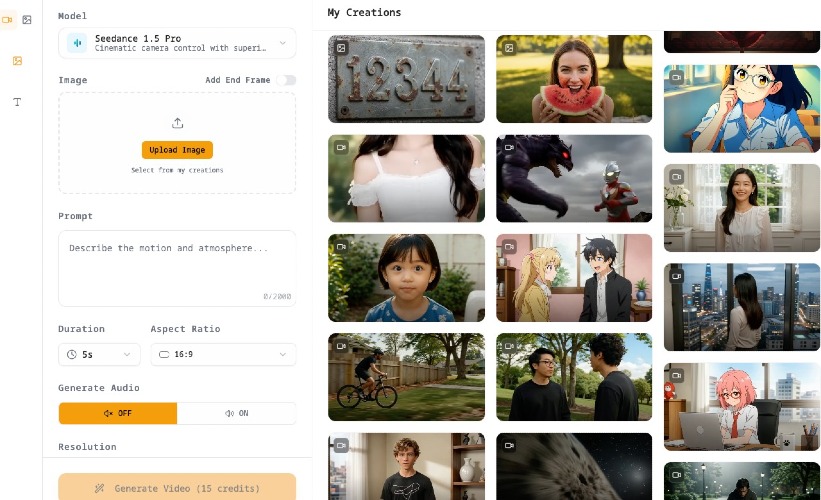This screenshot has height=500, width=821.
Task: Click the image badge icon on the 12344 plate thumbnail
Action: point(341,48)
